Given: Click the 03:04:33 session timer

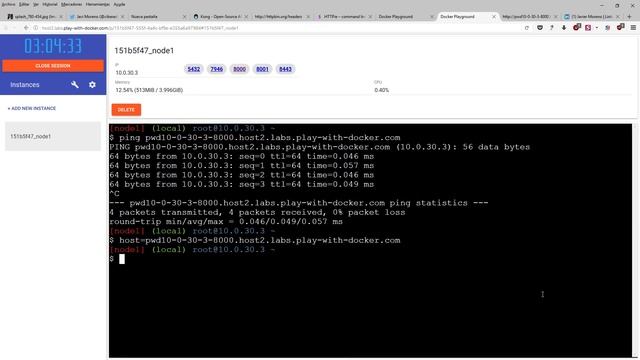Looking at the screenshot, I should (53, 46).
